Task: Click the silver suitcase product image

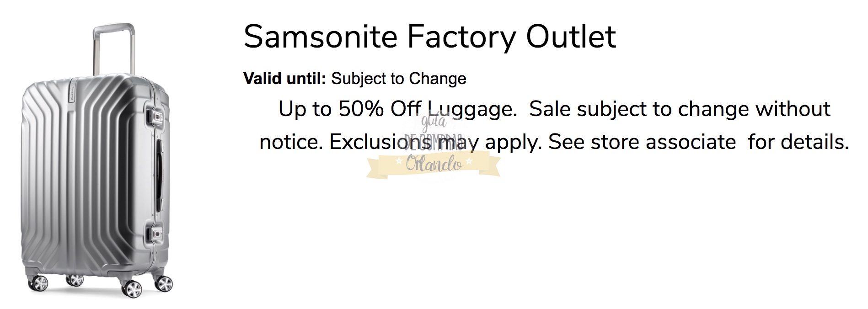Action: coord(96,183)
